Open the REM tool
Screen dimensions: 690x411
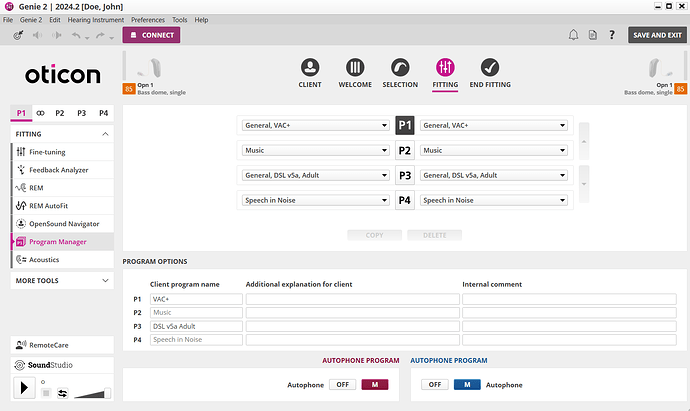62,188
